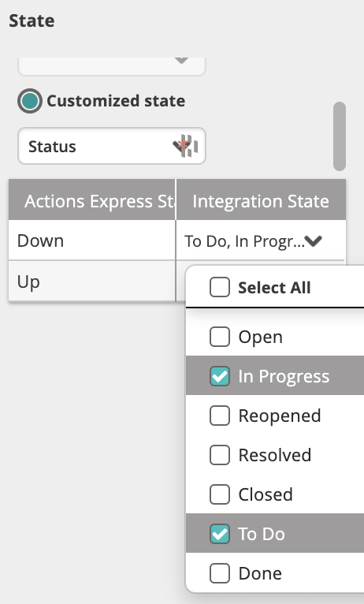Open the Status dropdown
The height and width of the screenshot is (604, 364).
[x=112, y=146]
